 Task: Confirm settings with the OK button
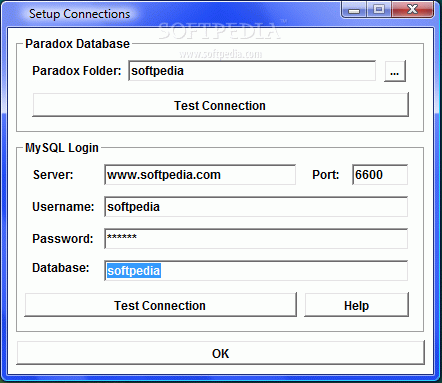coord(221,353)
